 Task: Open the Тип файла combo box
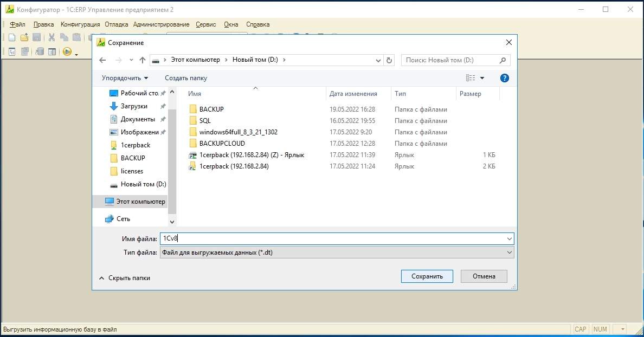coord(337,252)
